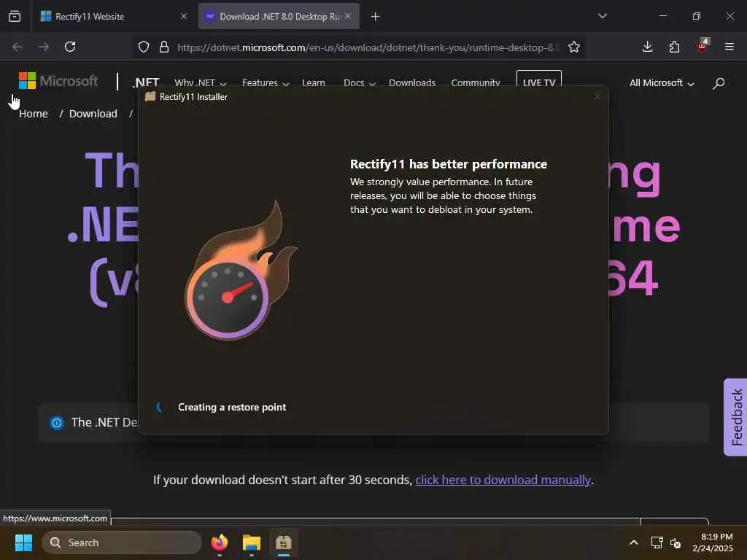Viewport: 747px width, 560px height.
Task: Close the Rectify11 Installer window
Action: (597, 96)
